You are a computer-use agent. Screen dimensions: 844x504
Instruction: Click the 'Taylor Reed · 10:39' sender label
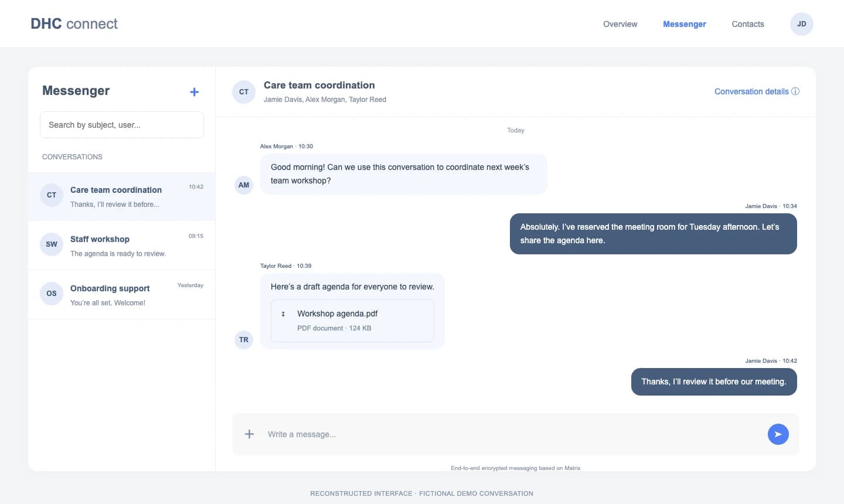coord(286,266)
